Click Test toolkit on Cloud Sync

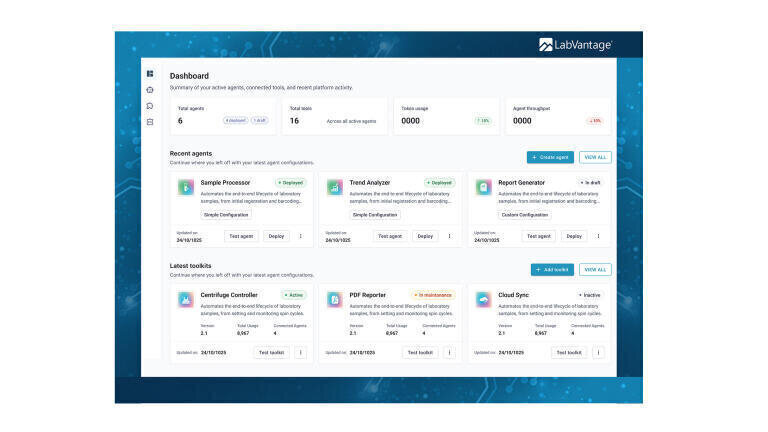569,353
